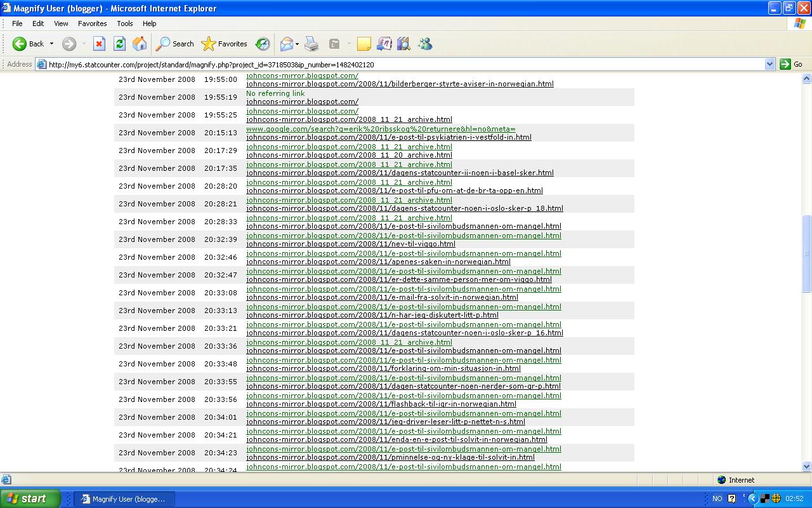This screenshot has height=508, width=812.
Task: Open the File menu
Action: [17, 23]
